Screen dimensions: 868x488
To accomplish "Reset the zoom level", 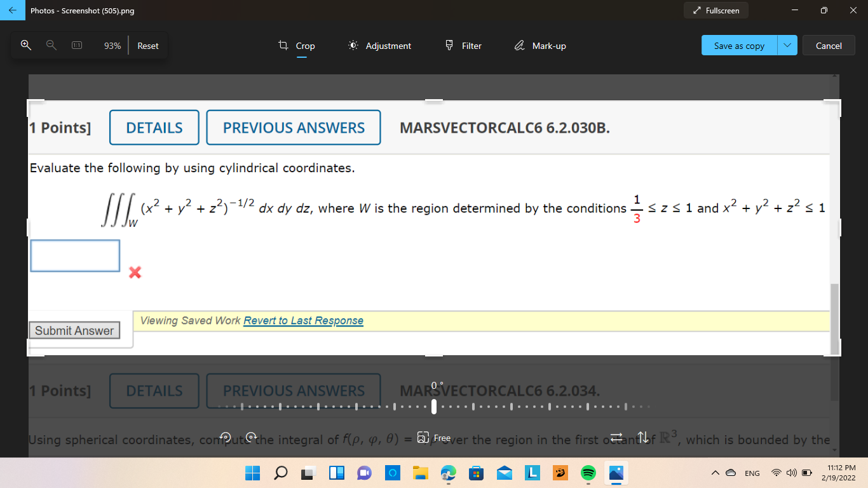I will (x=147, y=45).
